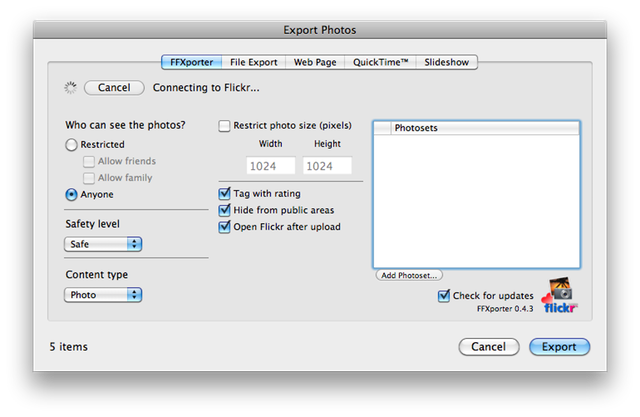Go to the Slideshow tab
The image size is (640, 417).
coord(447,62)
